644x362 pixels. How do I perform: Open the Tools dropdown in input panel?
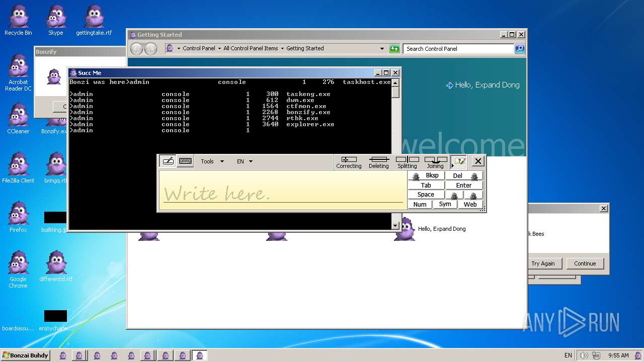click(212, 161)
